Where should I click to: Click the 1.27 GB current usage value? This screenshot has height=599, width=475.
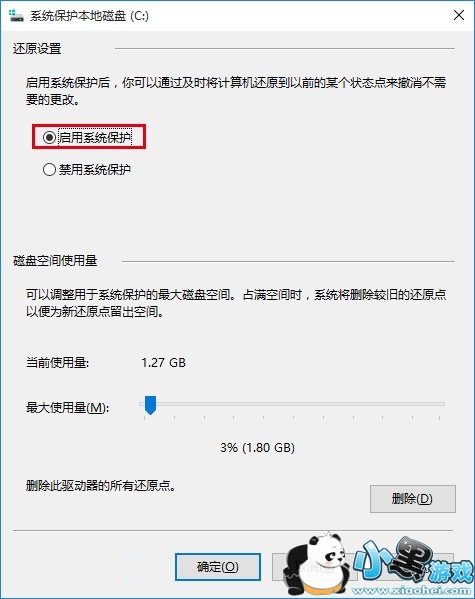tap(164, 362)
